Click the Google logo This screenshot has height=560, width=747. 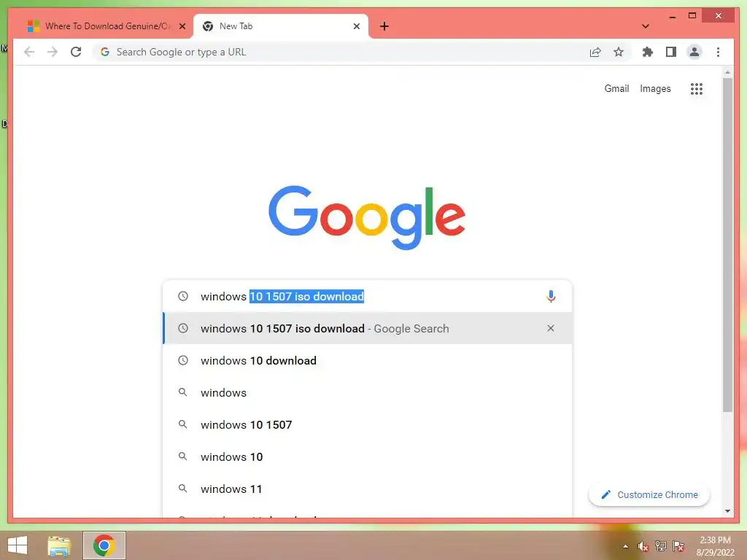367,217
